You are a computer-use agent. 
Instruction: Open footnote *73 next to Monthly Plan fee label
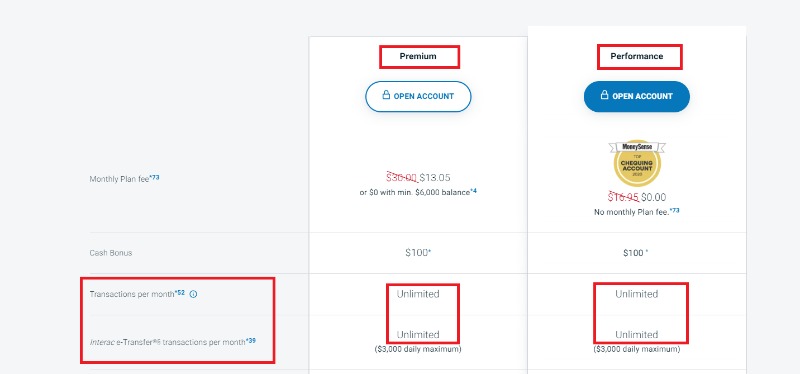tap(154, 178)
